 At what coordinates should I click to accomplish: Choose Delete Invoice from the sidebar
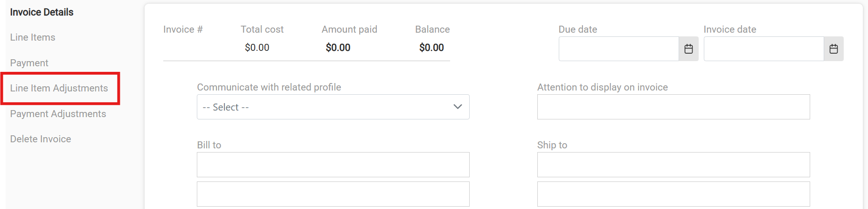coord(41,139)
